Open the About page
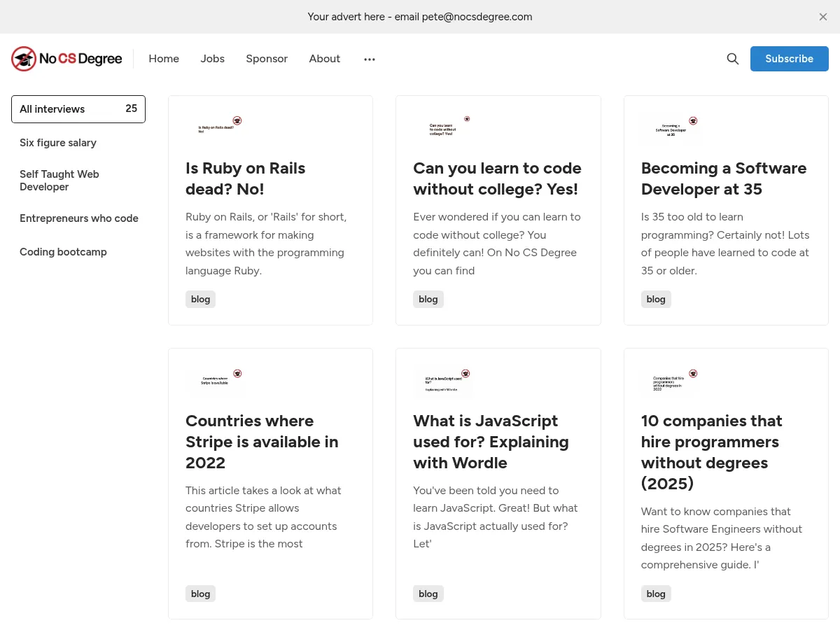840x630 pixels. click(325, 59)
